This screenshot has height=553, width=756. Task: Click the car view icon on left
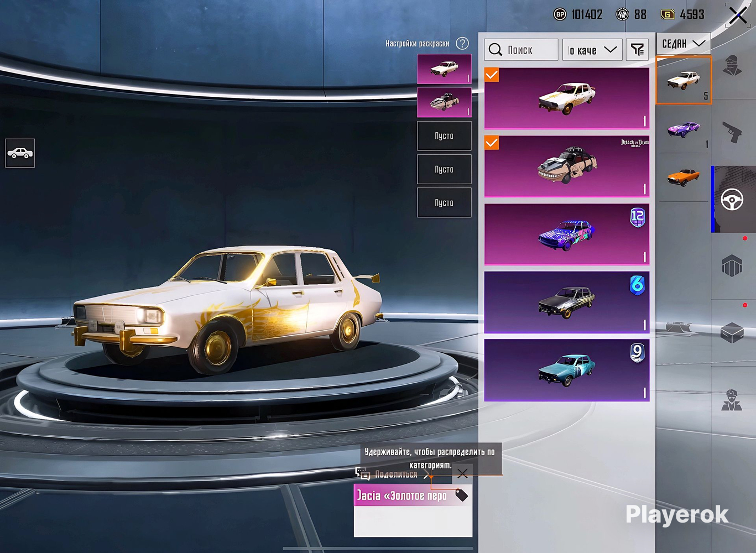point(20,153)
